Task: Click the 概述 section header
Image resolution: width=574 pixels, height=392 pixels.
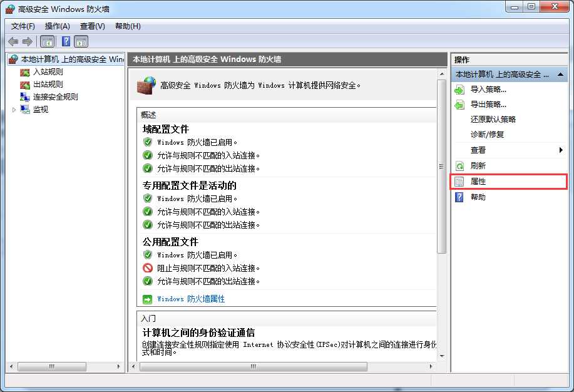Action: tap(148, 115)
